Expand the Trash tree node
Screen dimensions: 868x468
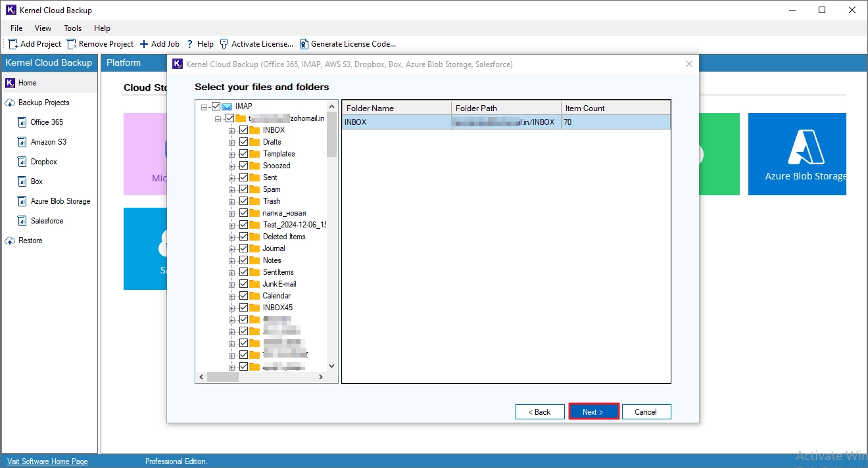tap(231, 202)
